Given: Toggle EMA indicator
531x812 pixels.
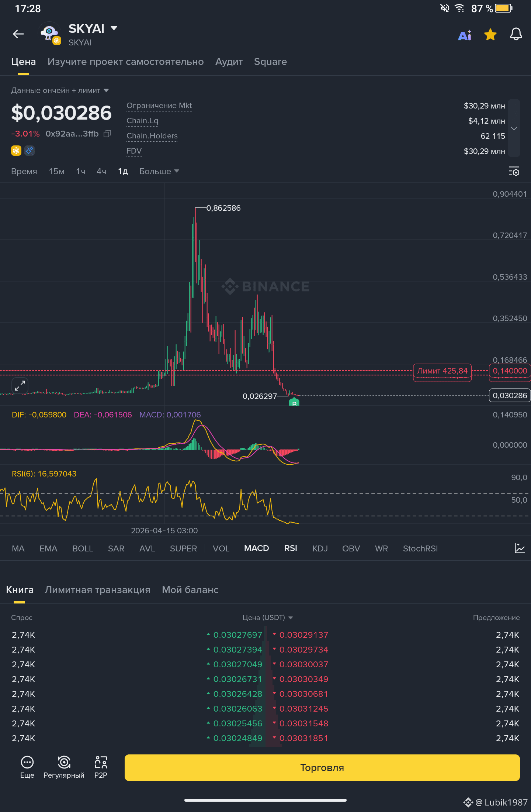Looking at the screenshot, I should click(x=48, y=548).
